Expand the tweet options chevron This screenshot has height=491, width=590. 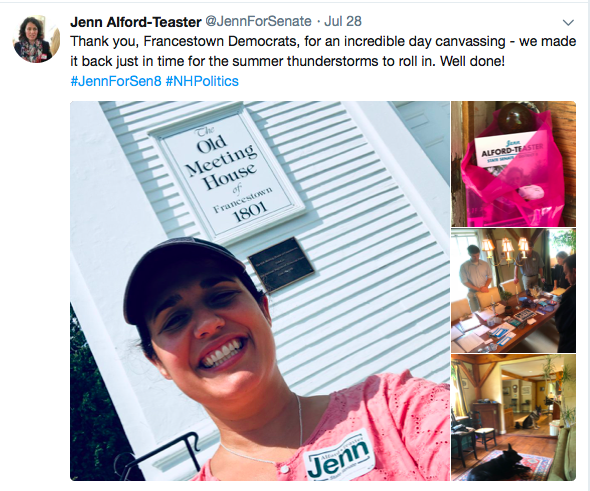pyautogui.click(x=568, y=23)
